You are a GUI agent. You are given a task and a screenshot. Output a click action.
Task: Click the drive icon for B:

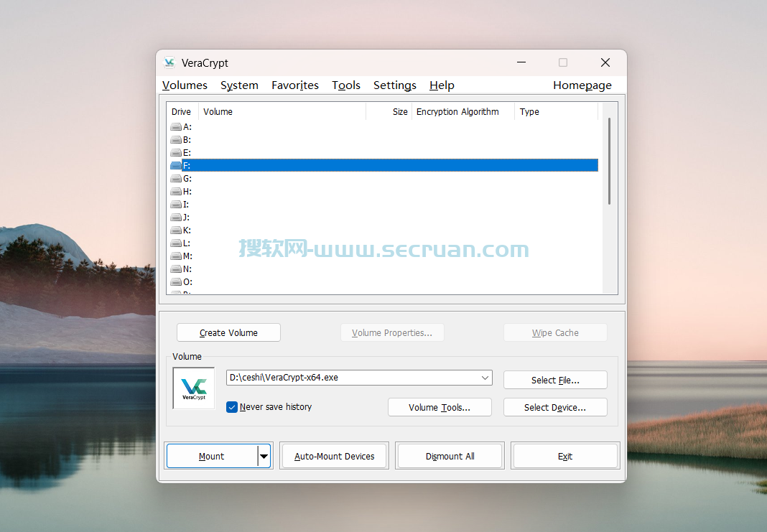point(176,140)
